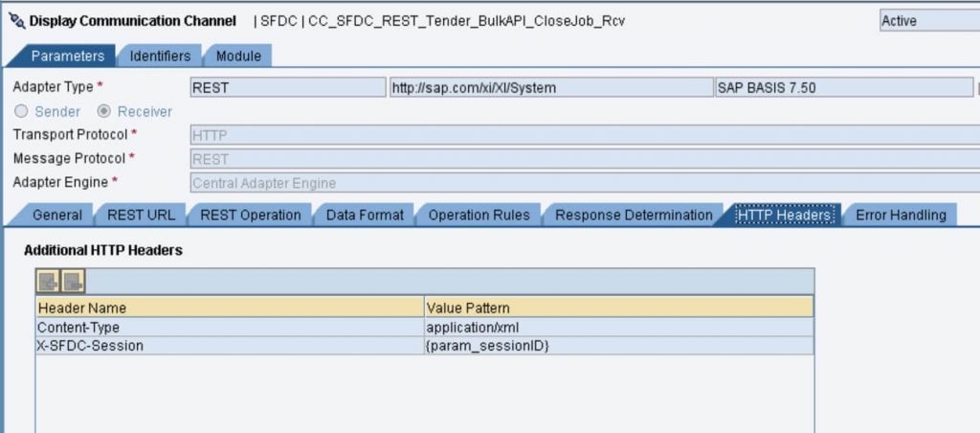
Task: Open the General tab
Action: [x=56, y=215]
